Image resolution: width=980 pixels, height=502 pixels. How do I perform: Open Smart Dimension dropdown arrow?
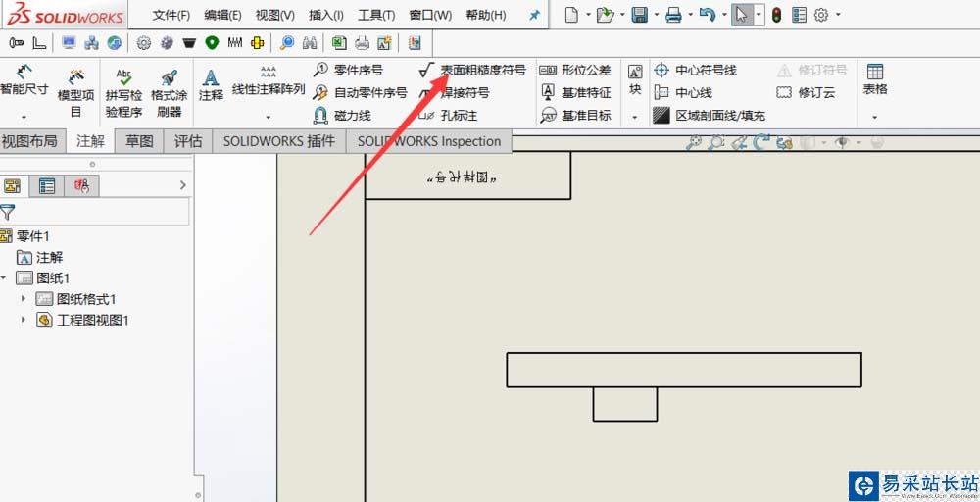[24, 117]
